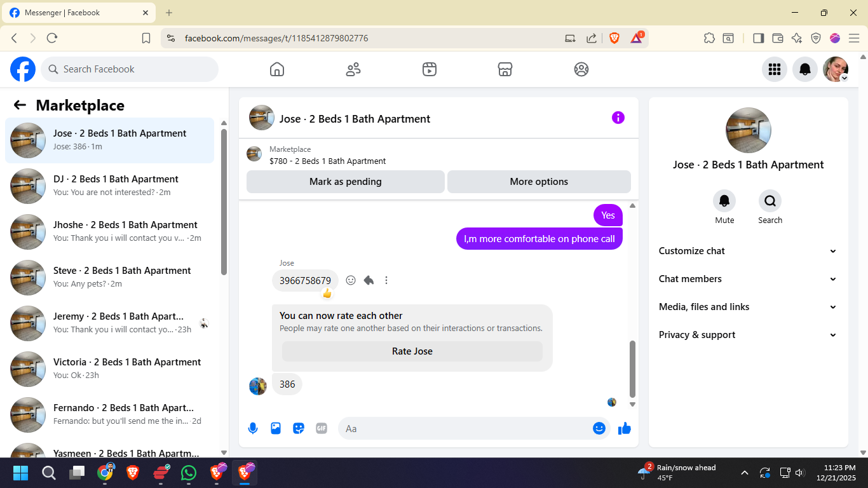React to the 3966758679 message

point(351,280)
